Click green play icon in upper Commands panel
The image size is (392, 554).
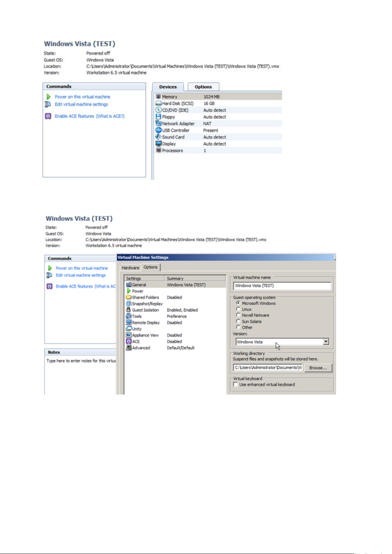point(48,97)
